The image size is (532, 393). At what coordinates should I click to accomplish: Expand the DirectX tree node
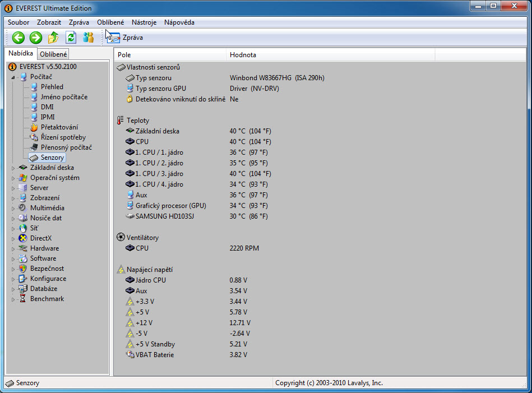13,239
